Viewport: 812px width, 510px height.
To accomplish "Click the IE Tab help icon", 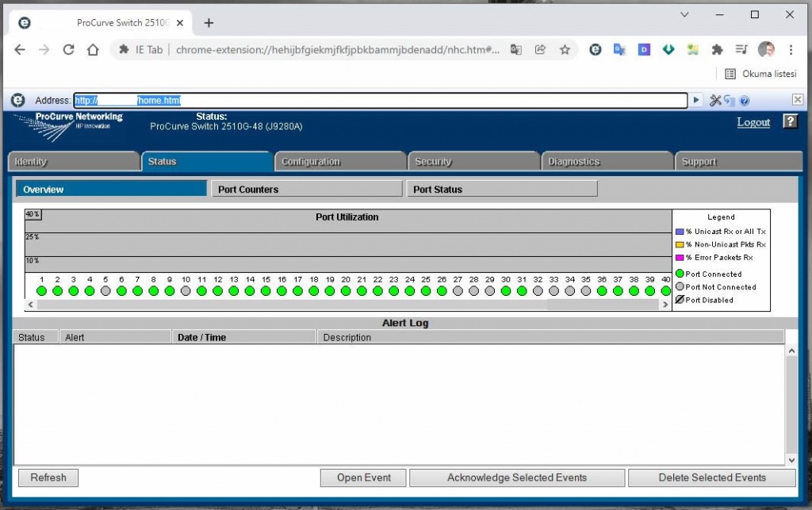I will click(745, 101).
